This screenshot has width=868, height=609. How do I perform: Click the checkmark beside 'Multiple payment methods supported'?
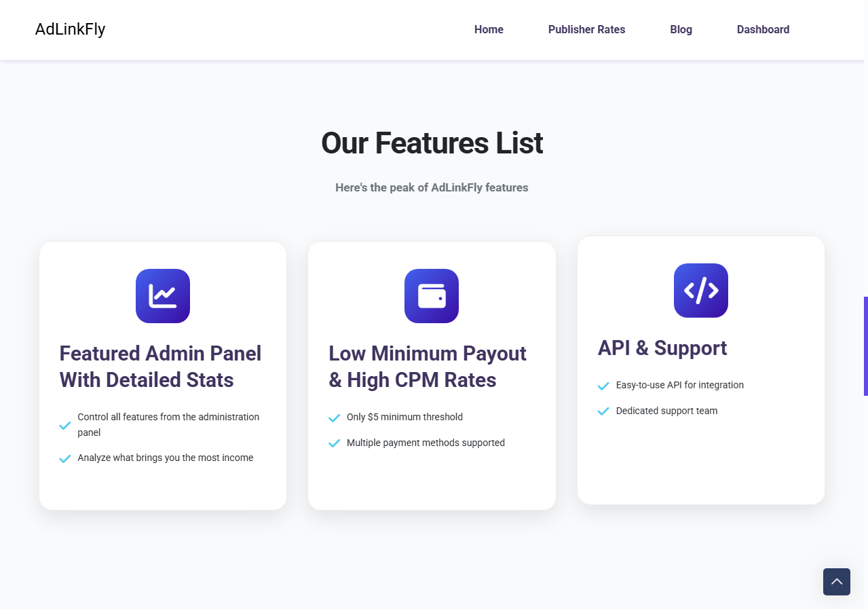click(x=334, y=444)
